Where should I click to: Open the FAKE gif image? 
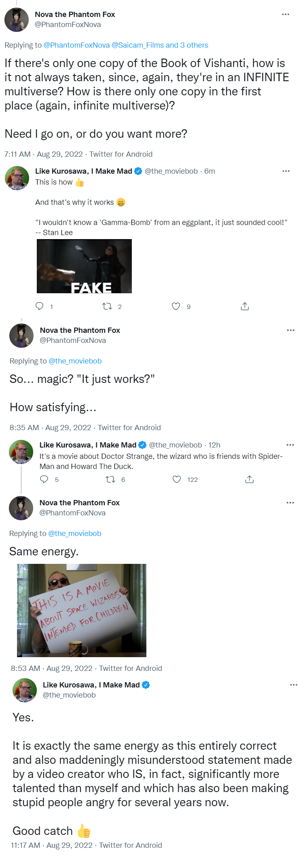(84, 266)
